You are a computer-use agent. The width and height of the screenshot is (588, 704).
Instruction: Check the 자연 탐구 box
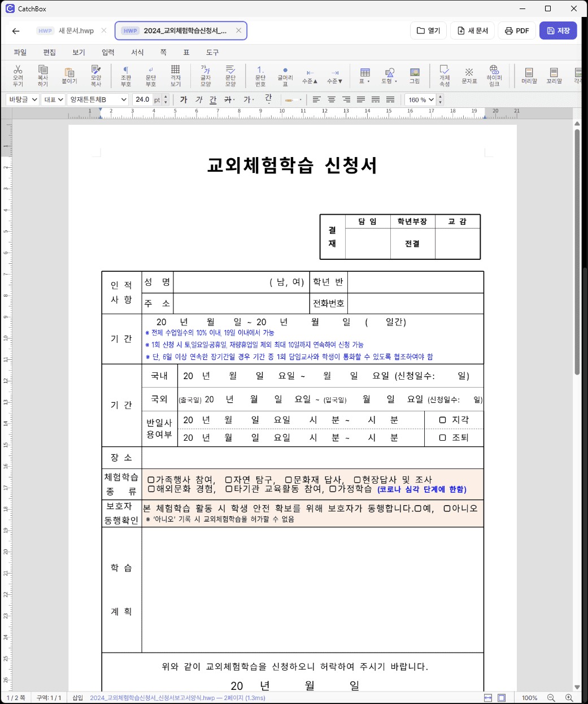[228, 480]
